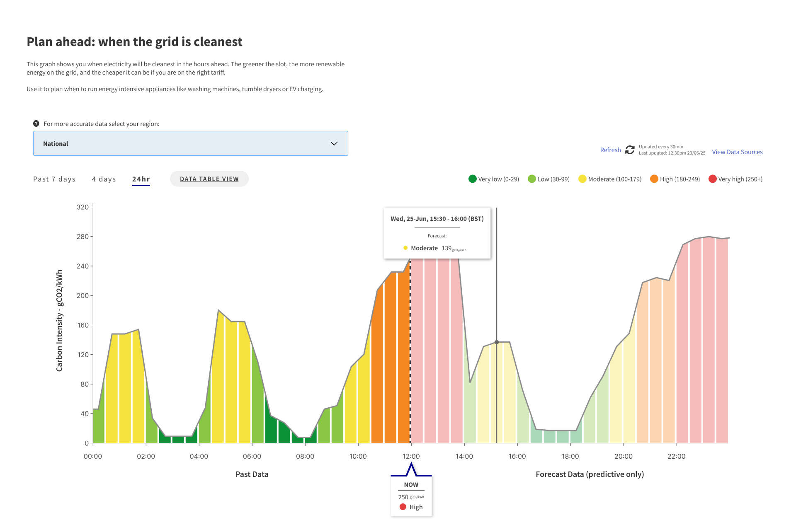The image size is (796, 532).
Task: Click the question mark help icon
Action: [x=36, y=123]
